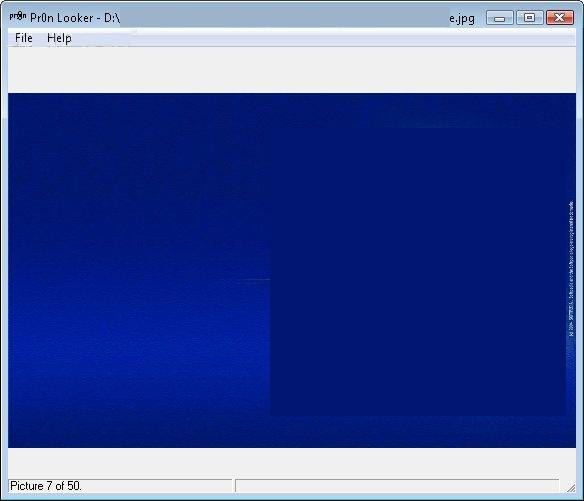Click the empty right status bar panel

tap(397, 486)
